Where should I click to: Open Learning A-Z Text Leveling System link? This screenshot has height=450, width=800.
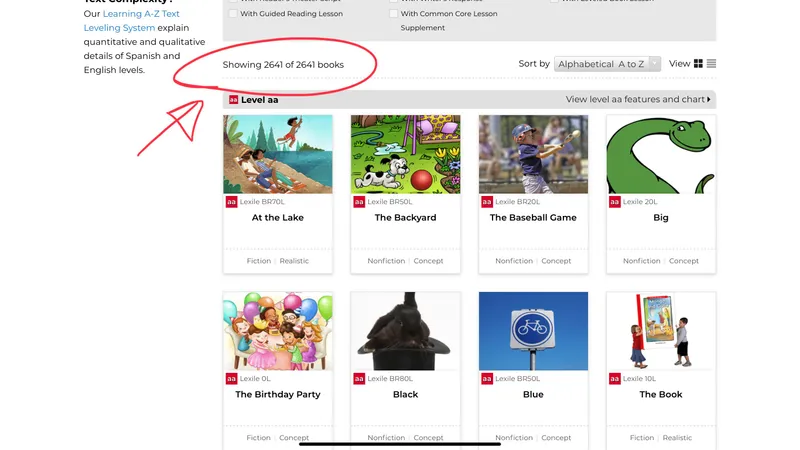tap(132, 20)
